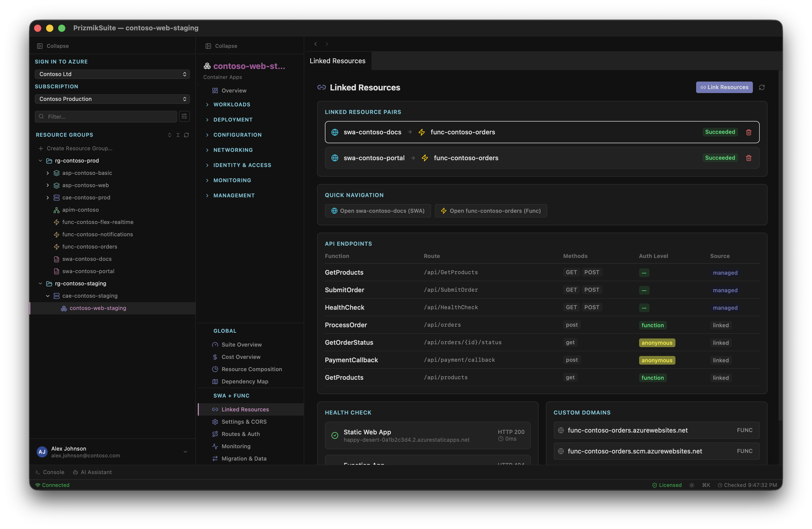Image resolution: width=812 pixels, height=529 pixels.
Task: Click the PaymentCallback endpoint row
Action: tap(542, 360)
